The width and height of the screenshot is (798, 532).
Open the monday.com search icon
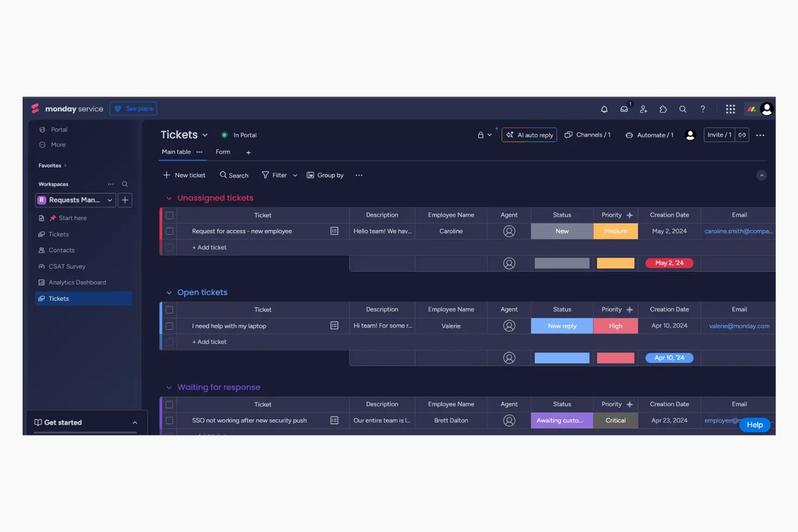point(683,109)
